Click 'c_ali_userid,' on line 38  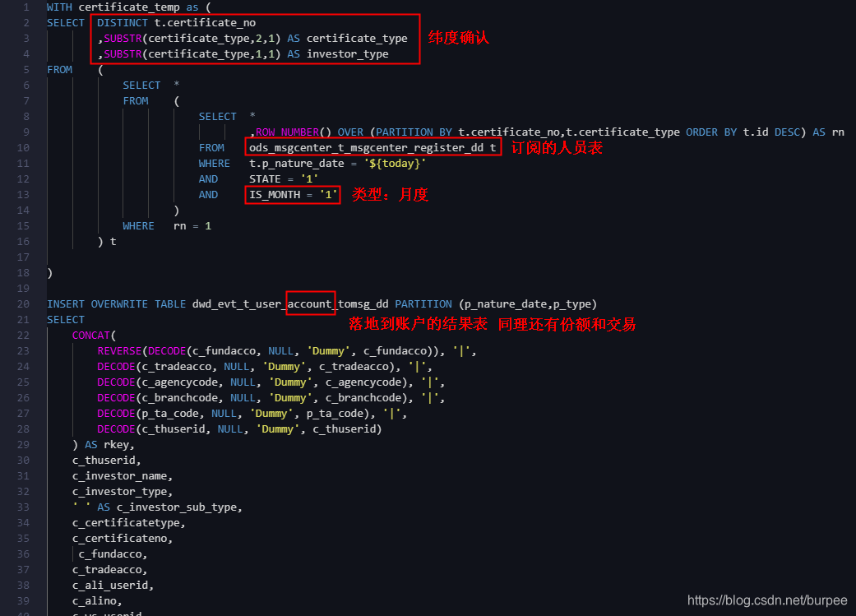[x=113, y=586]
